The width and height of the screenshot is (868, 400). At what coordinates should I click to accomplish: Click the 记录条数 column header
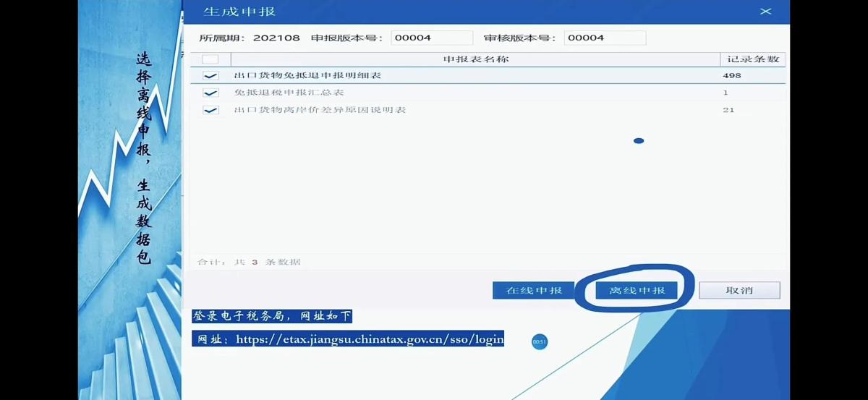pyautogui.click(x=752, y=59)
